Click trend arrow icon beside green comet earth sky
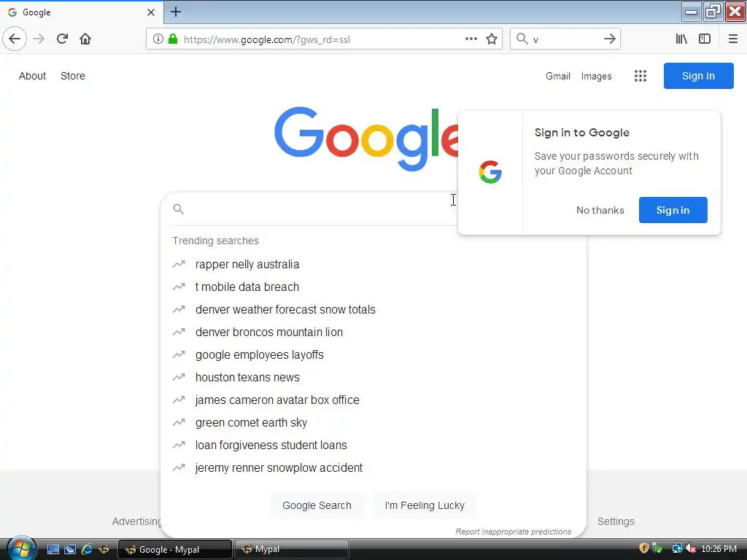 click(179, 422)
